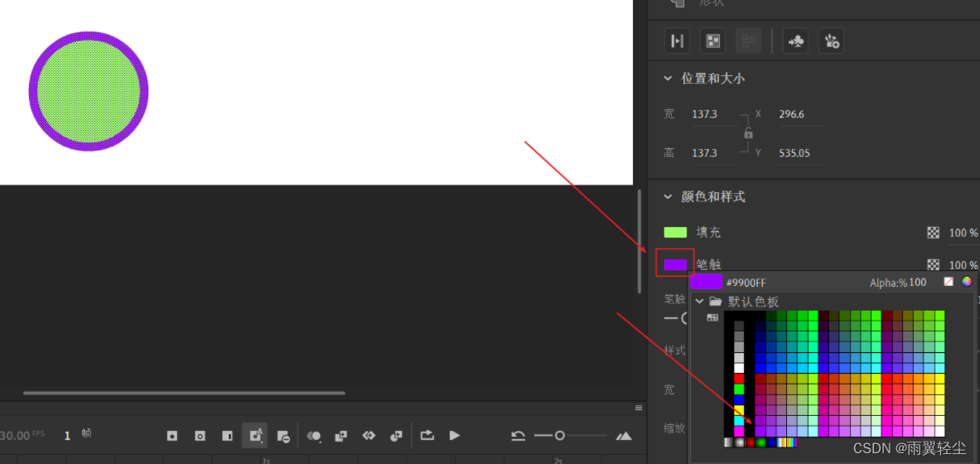Edit the hex color field #9900FF
The width and height of the screenshot is (980, 464).
click(x=747, y=283)
